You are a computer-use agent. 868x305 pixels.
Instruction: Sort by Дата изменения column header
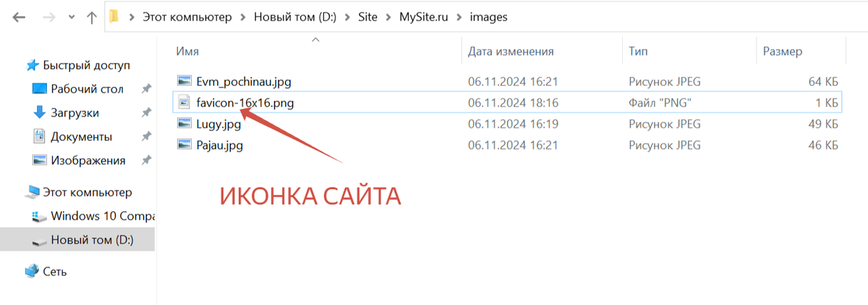coord(511,52)
